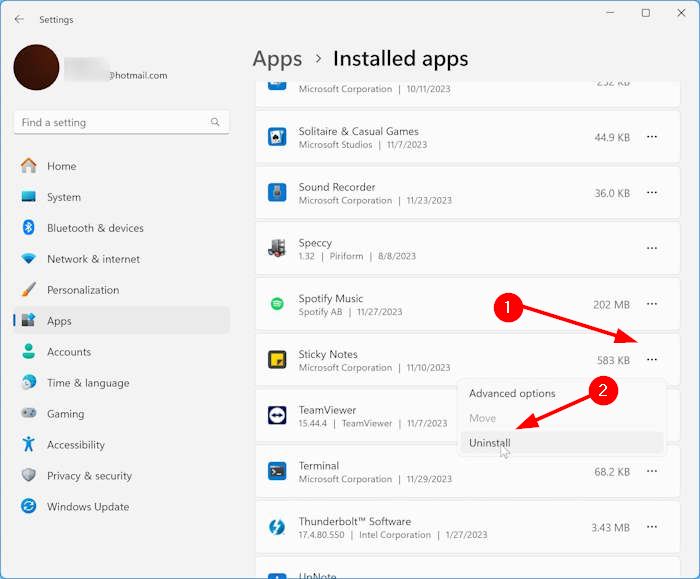Click the Sound Recorder app icon
The height and width of the screenshot is (579, 700).
pyautogui.click(x=277, y=192)
